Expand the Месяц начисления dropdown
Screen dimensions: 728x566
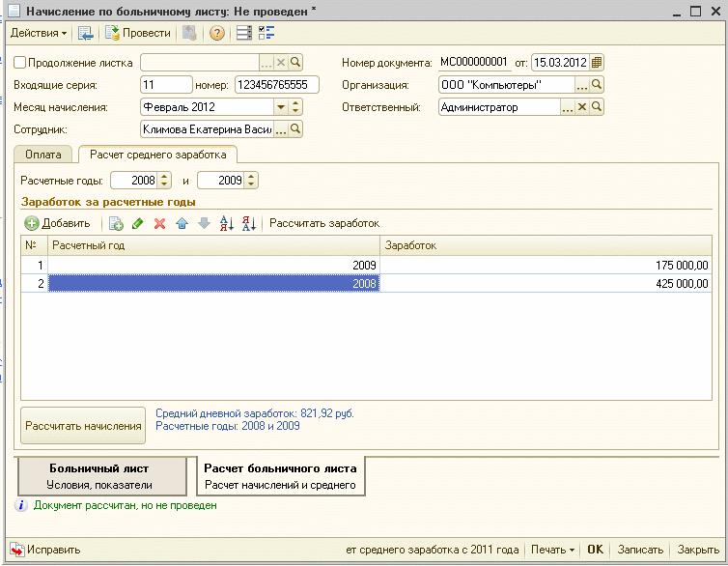280,107
